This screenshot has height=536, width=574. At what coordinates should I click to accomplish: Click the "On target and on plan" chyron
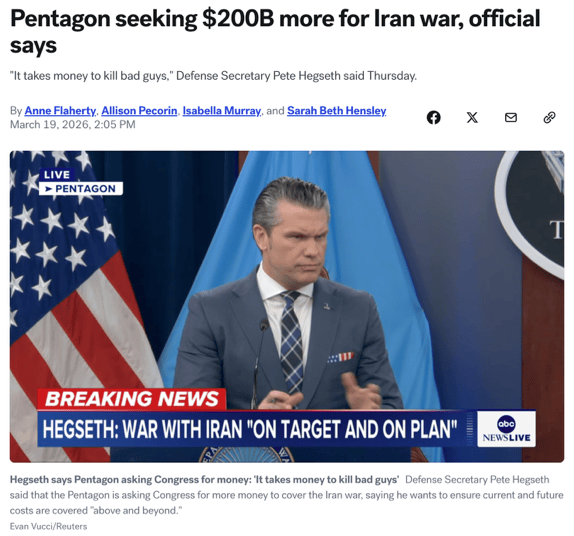pyautogui.click(x=250, y=429)
